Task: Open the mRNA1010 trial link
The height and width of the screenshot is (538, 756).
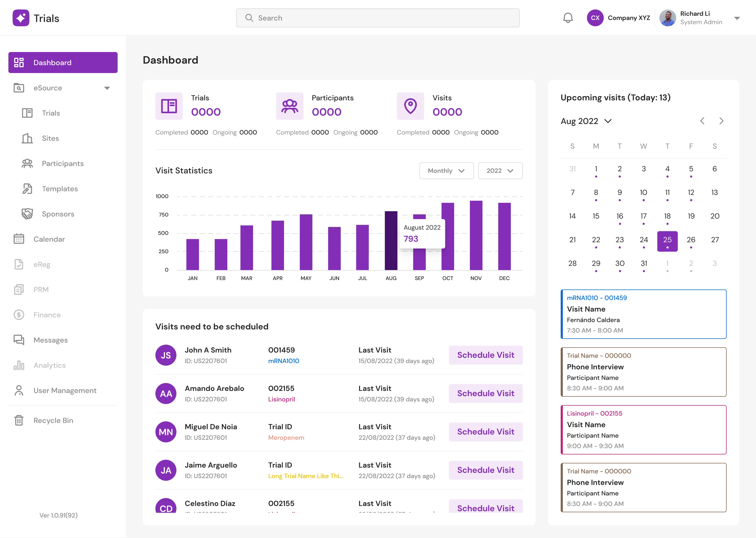Action: [283, 361]
